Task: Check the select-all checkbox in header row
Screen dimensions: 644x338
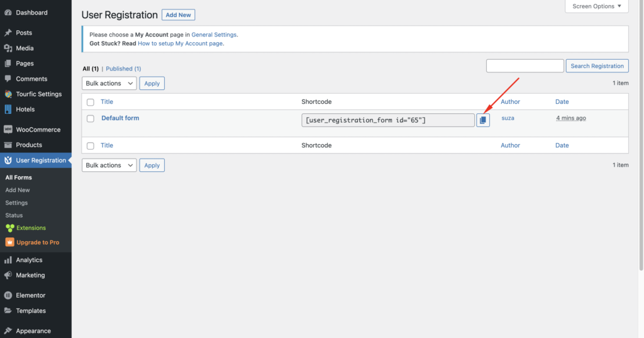Action: tap(91, 102)
